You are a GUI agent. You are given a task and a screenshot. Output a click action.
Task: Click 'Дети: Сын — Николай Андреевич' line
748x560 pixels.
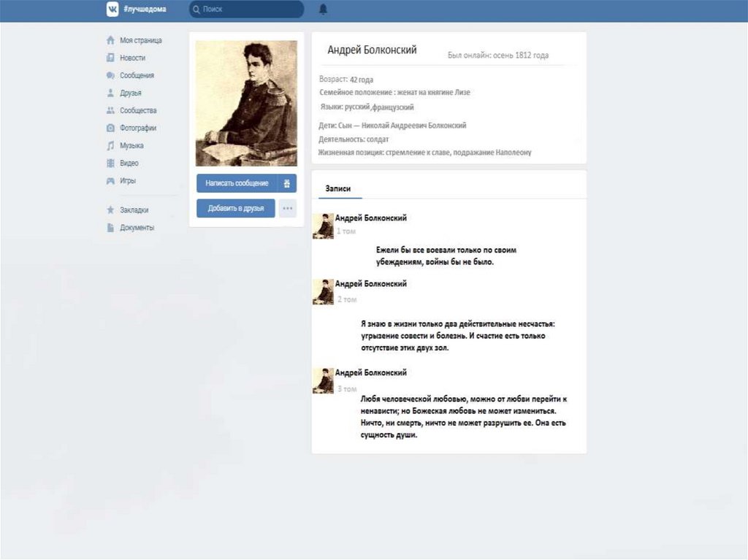point(392,126)
